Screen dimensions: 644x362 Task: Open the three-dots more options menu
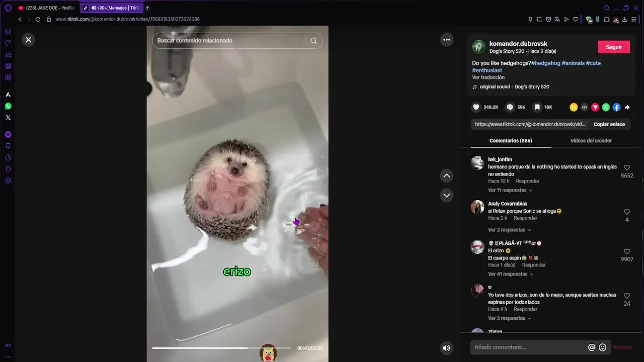[x=446, y=40]
